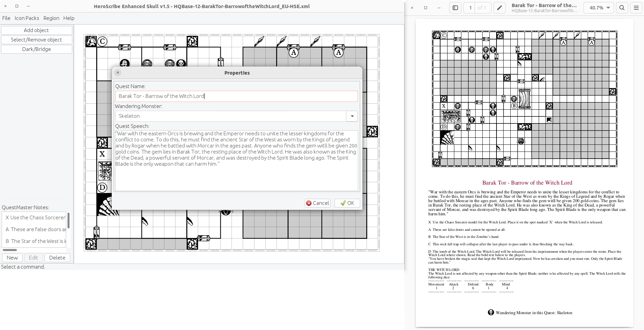Image resolution: width=644 pixels, height=330 pixels.
Task: Click into the Quest Speech text area
Action: pyautogui.click(x=236, y=161)
